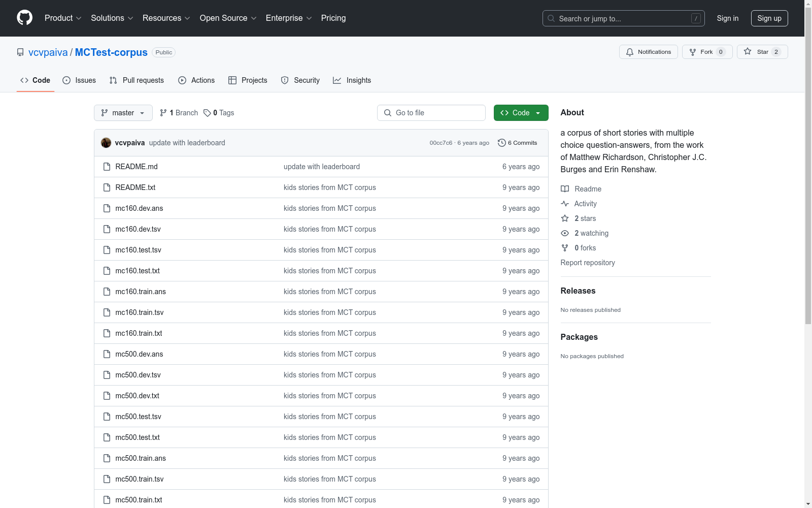Screen dimensions: 812x508
Task: Open the 6 Commits history
Action: (518, 143)
